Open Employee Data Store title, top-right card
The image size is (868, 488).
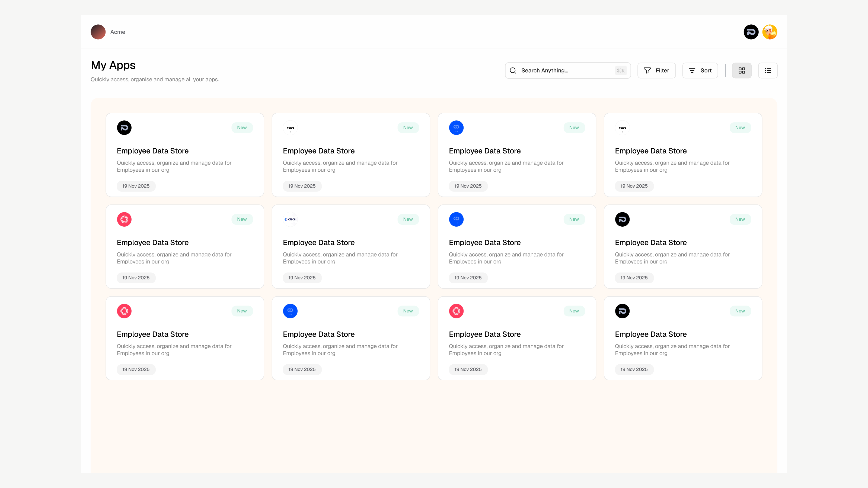click(650, 151)
